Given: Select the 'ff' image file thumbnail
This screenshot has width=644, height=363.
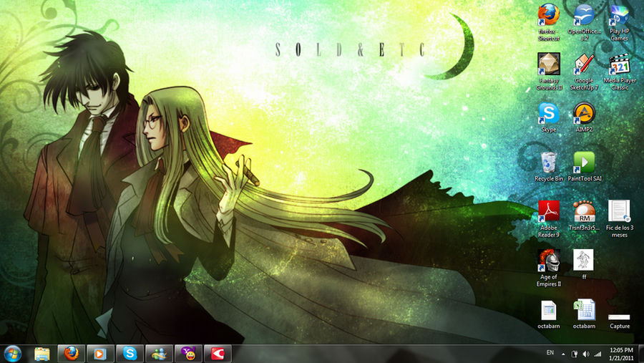Looking at the screenshot, I should click(x=584, y=264).
